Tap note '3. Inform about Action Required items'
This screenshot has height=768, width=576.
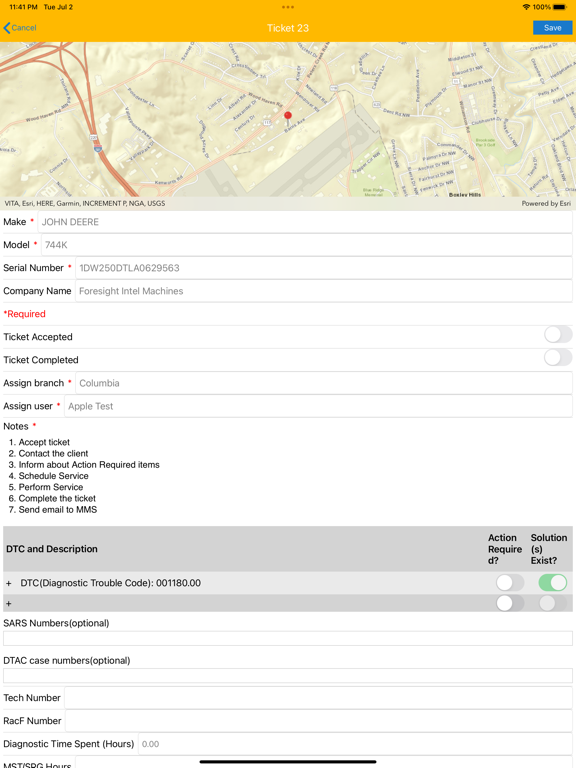coord(84,465)
